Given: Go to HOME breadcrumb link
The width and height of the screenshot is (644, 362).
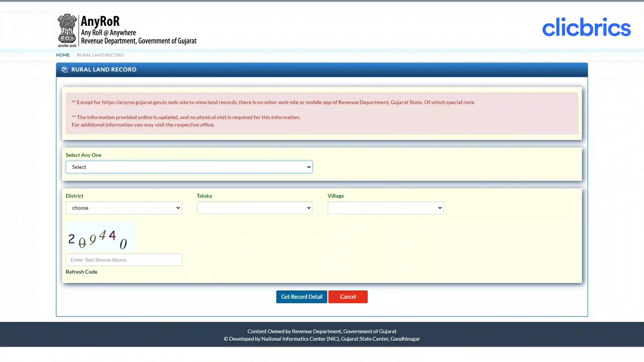Looking at the screenshot, I should coord(63,55).
